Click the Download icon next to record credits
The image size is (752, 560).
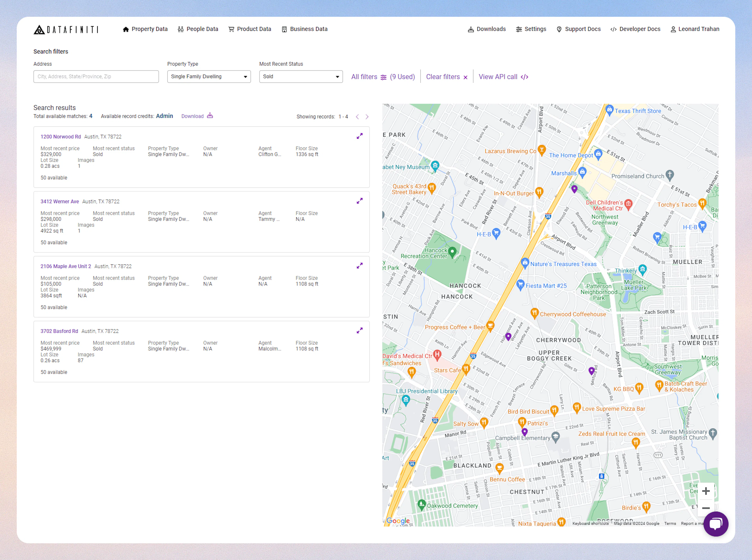[x=210, y=116]
